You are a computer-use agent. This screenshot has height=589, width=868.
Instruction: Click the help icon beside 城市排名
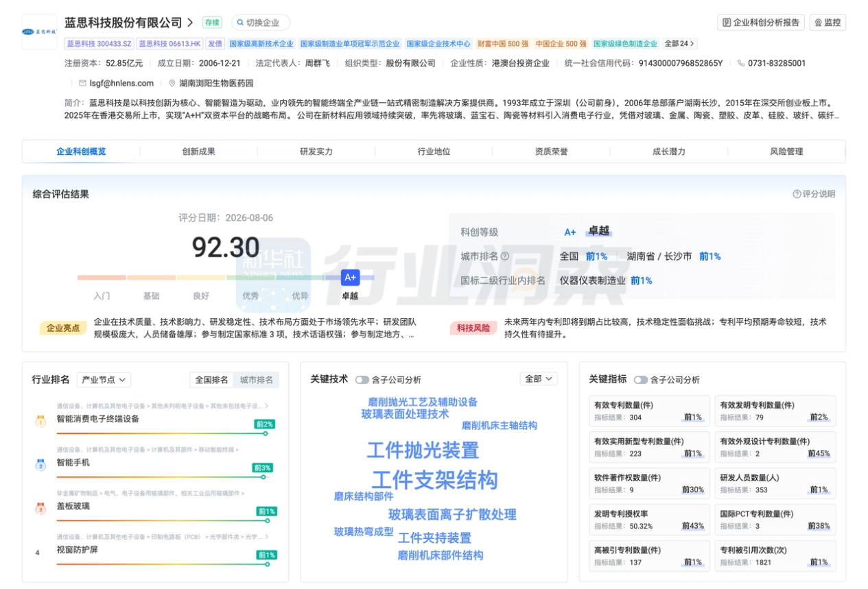[x=505, y=256]
